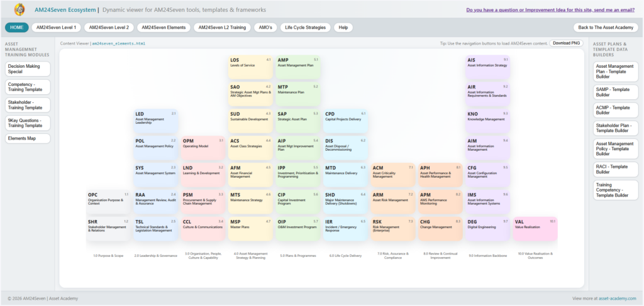Click the VAL Value Realisation tile
This screenshot has width=644, height=306.
tap(535, 228)
